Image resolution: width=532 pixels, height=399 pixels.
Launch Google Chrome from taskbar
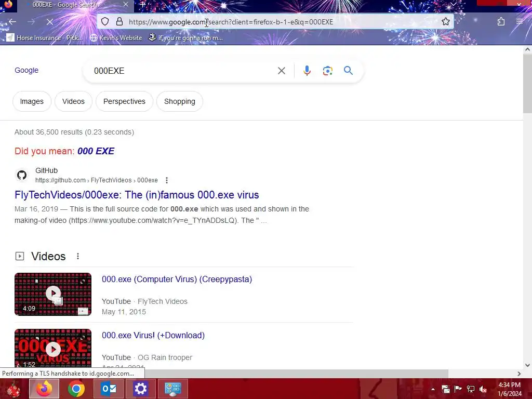tap(76, 389)
